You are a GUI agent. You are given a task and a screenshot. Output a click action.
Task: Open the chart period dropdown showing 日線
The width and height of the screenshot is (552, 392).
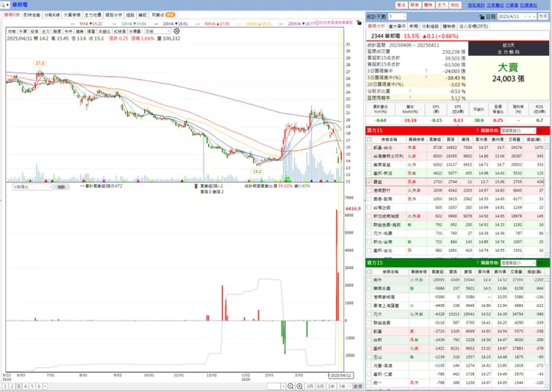[x=157, y=31]
